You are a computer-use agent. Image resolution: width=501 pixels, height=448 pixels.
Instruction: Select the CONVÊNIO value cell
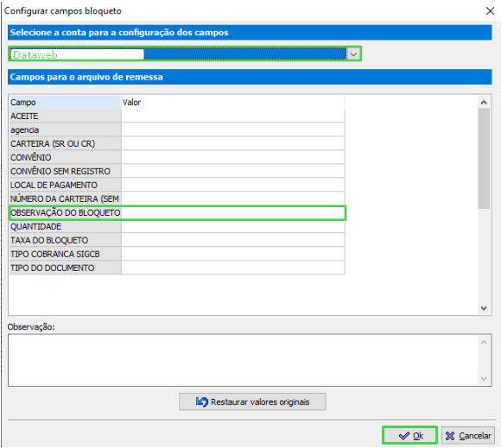click(233, 157)
